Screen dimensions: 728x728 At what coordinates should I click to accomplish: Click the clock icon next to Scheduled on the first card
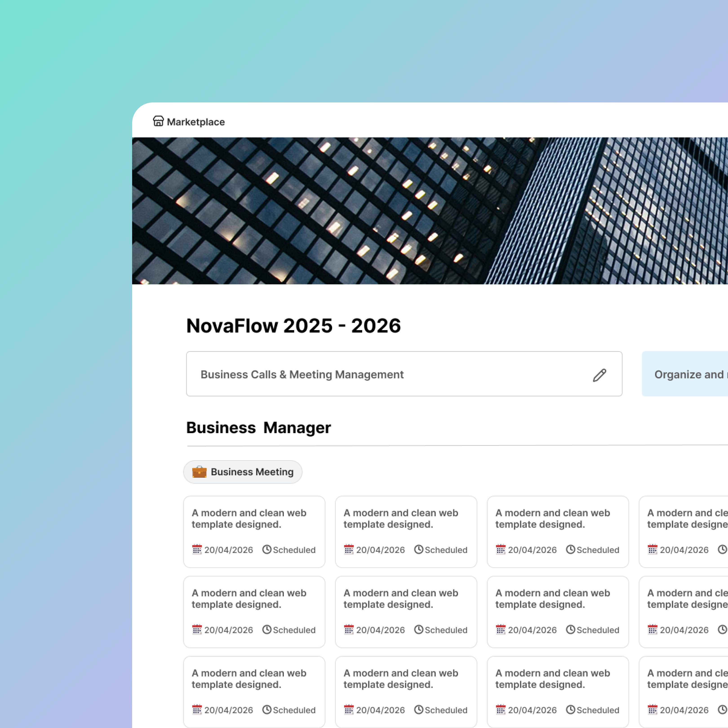(267, 550)
